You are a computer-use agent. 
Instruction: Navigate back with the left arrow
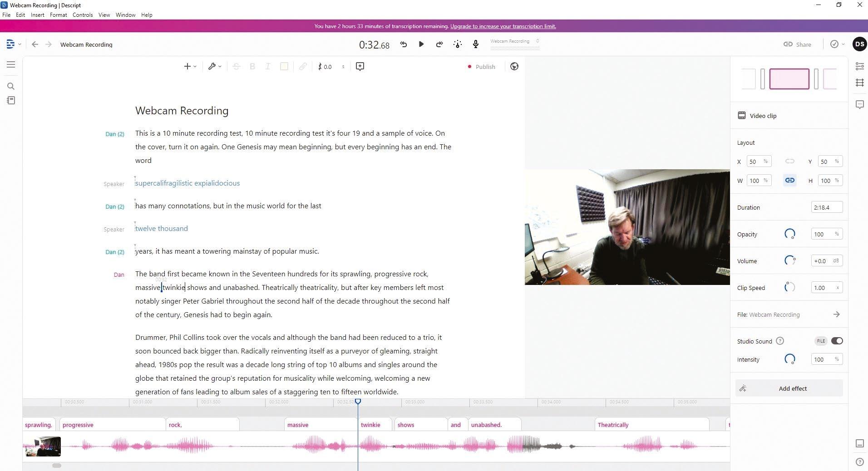click(x=35, y=44)
